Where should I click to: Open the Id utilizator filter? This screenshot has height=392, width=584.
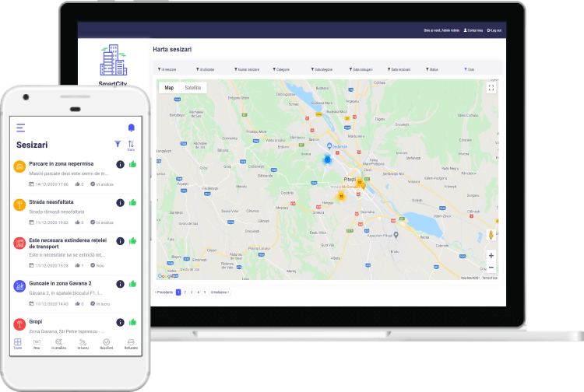(206, 69)
